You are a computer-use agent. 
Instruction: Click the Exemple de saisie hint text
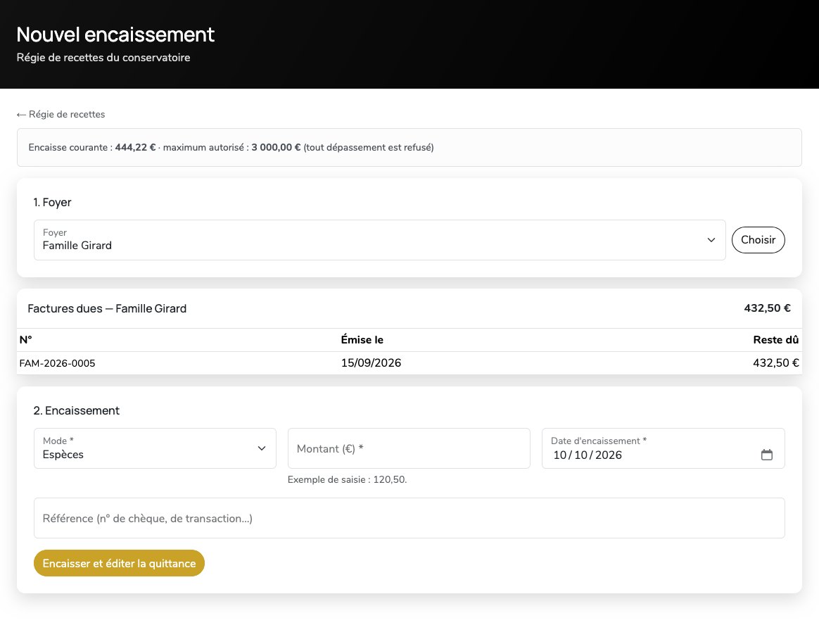click(348, 479)
